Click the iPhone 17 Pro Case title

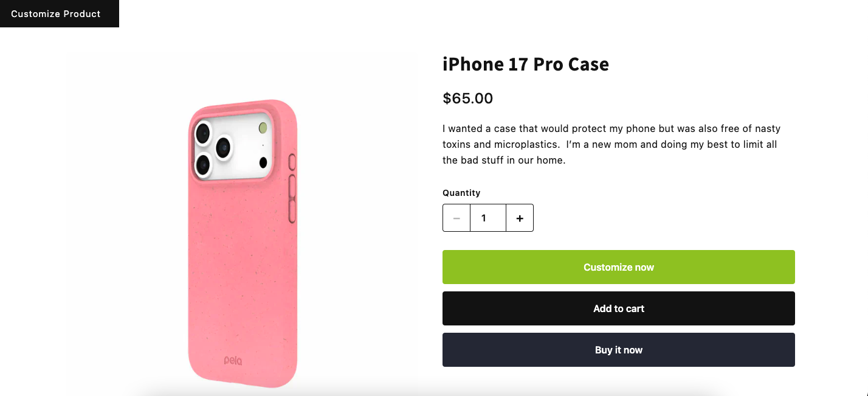(x=525, y=64)
